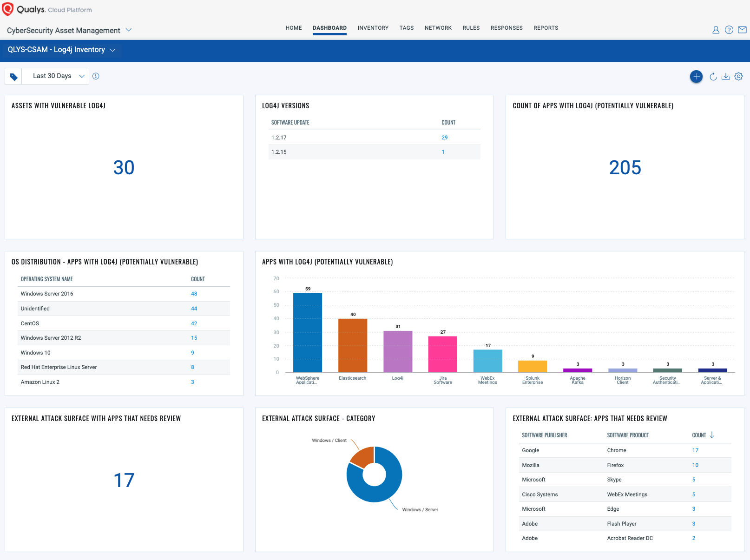Click the blue WebSphere Application bar
The width and height of the screenshot is (750, 560).
[x=308, y=333]
